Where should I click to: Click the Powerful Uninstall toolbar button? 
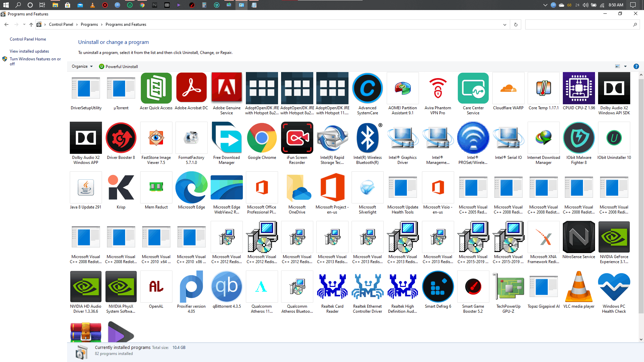click(118, 66)
